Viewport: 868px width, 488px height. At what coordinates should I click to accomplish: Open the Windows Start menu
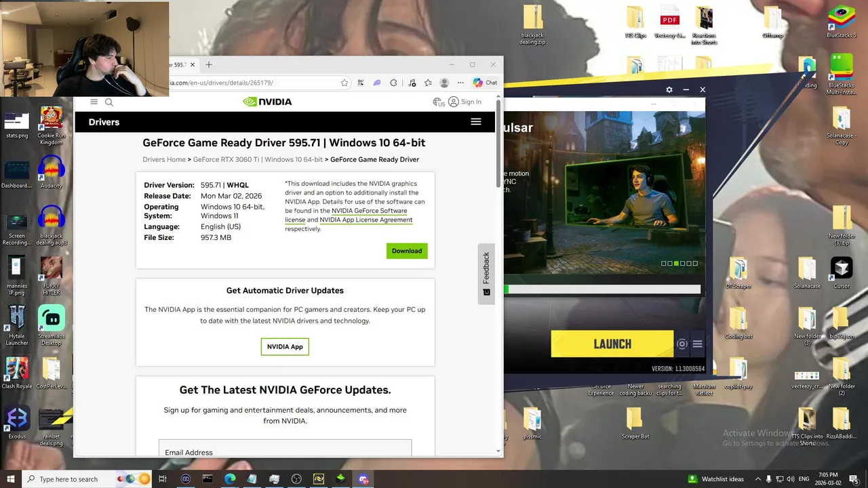click(11, 479)
